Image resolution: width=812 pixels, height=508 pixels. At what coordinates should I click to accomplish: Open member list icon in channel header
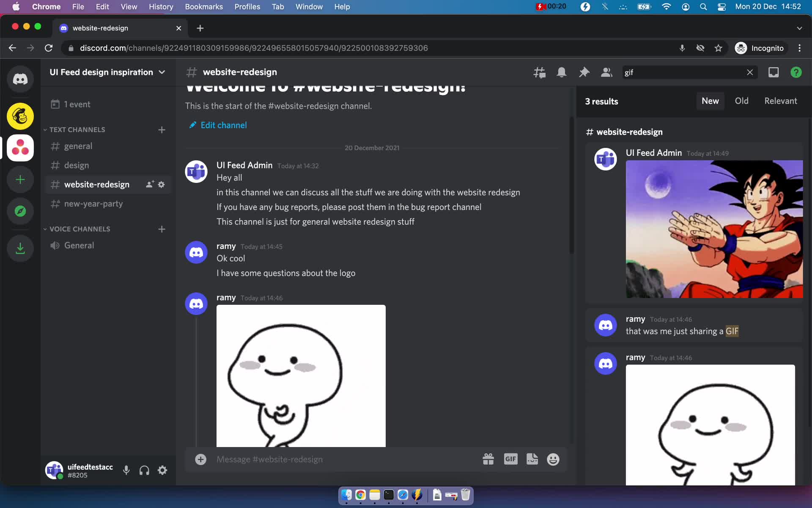tap(606, 72)
